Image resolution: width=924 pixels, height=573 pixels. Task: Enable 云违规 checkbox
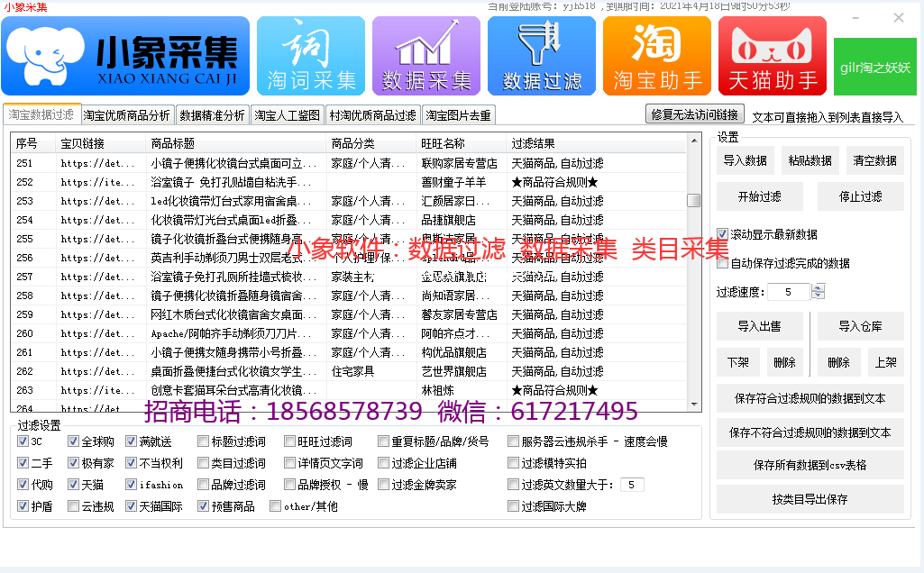[74, 505]
